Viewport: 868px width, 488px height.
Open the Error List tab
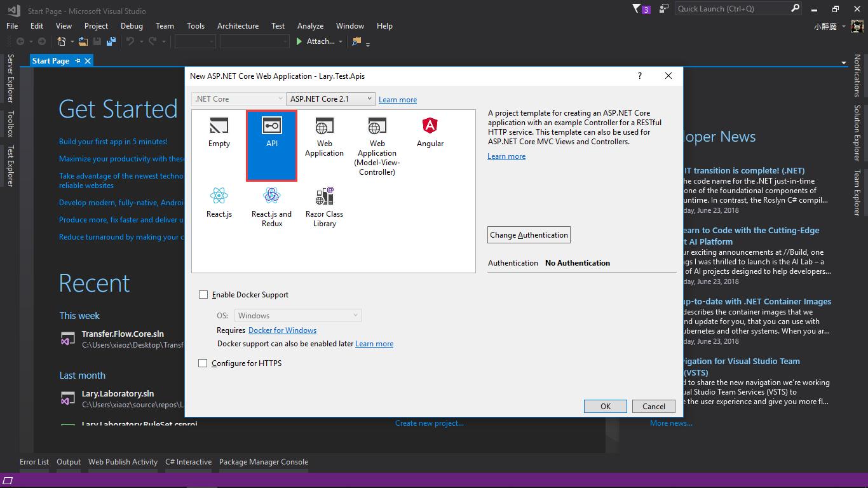[x=34, y=462]
